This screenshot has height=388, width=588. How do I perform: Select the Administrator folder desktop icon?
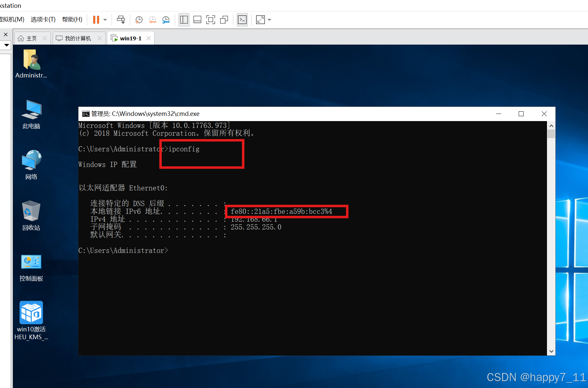click(x=31, y=64)
